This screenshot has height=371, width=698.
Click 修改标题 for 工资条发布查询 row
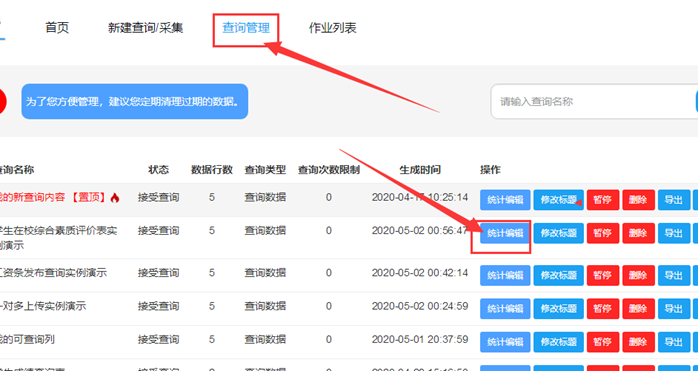coord(559,275)
